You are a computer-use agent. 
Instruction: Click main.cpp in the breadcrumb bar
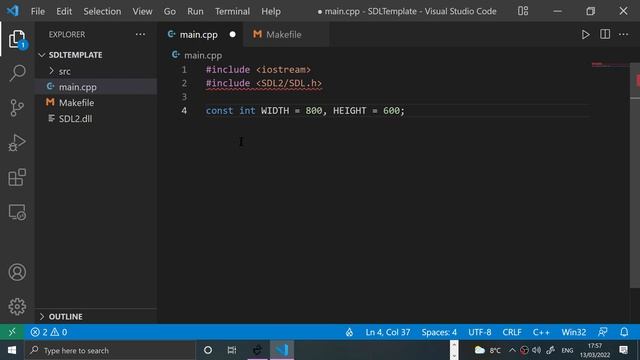[203, 55]
